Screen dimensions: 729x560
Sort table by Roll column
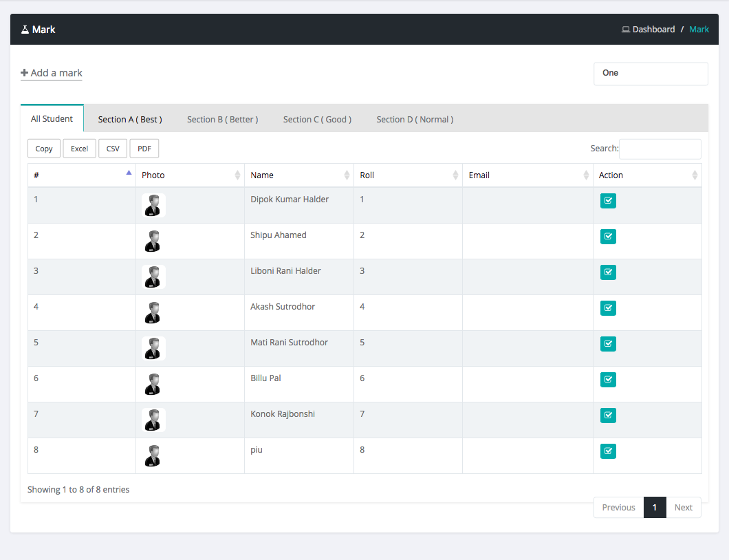pyautogui.click(x=407, y=175)
